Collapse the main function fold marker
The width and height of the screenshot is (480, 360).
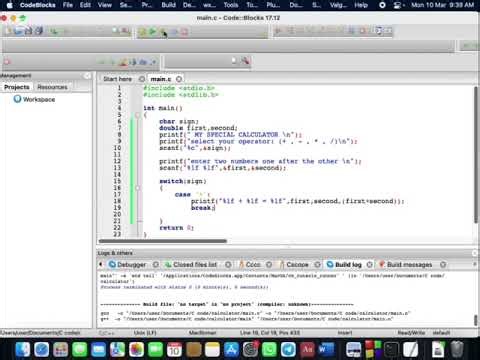(x=137, y=115)
